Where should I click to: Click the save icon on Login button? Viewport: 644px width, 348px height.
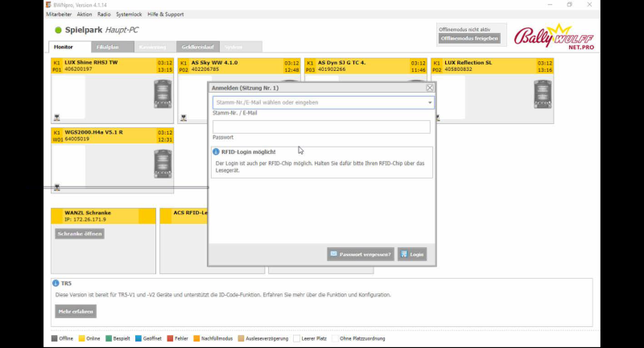coord(404,255)
